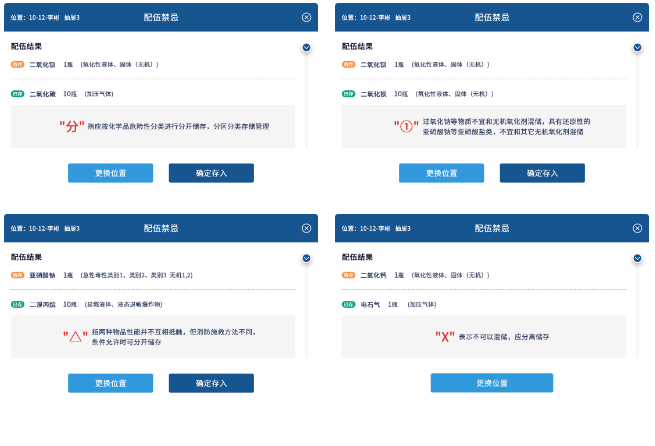Image resolution: width=655 pixels, height=446 pixels.
Task: Click 更换位置 in the '①' warning dialog
Action: coord(441,173)
